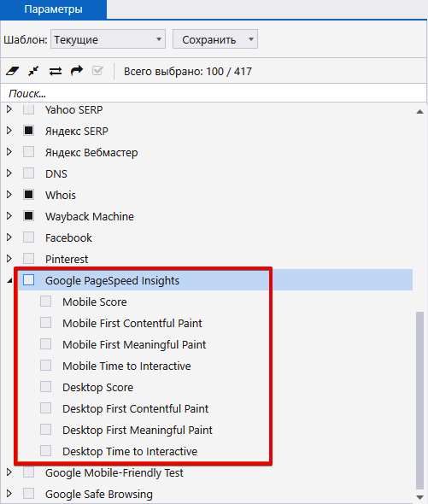Click the greyed checkmark icon in toolbar
The width and height of the screenshot is (428, 504).
coord(97,70)
